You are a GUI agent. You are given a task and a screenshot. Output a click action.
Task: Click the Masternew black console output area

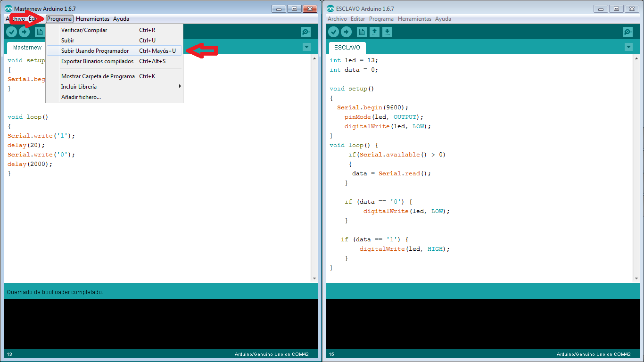point(161,324)
